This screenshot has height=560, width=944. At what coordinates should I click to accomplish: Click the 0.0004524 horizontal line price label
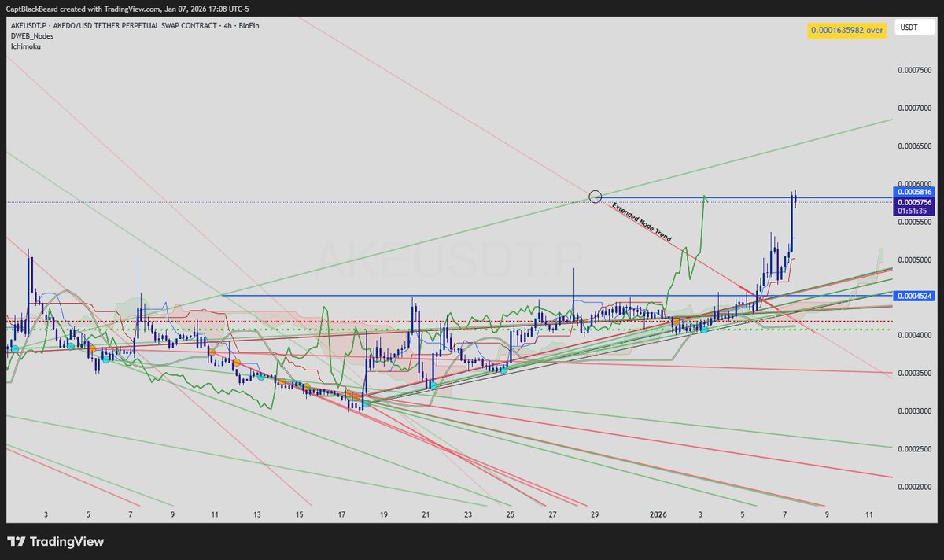point(913,296)
